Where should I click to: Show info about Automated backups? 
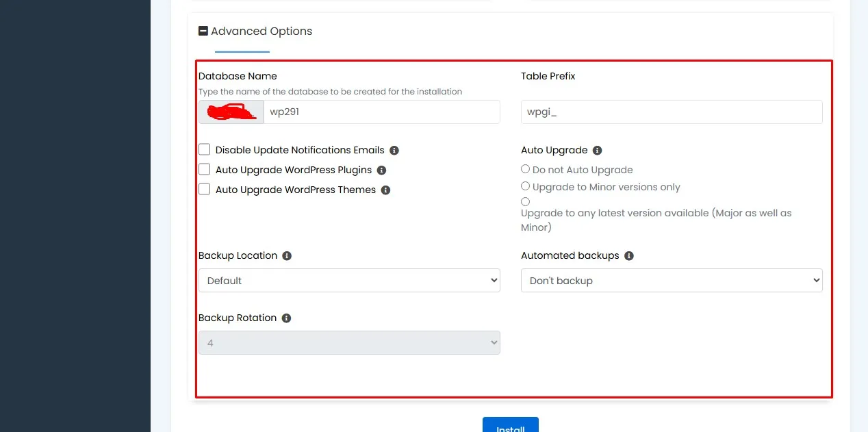tap(628, 255)
